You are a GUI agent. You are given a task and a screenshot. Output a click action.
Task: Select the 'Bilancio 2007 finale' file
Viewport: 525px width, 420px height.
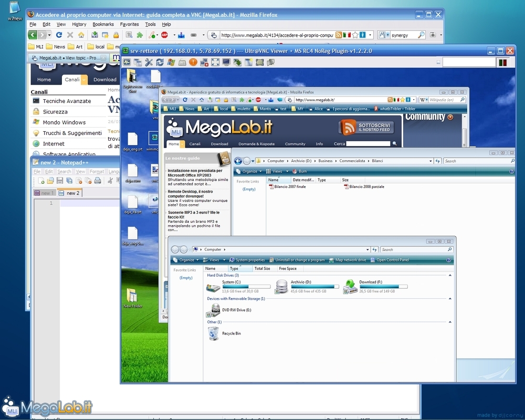[287, 187]
